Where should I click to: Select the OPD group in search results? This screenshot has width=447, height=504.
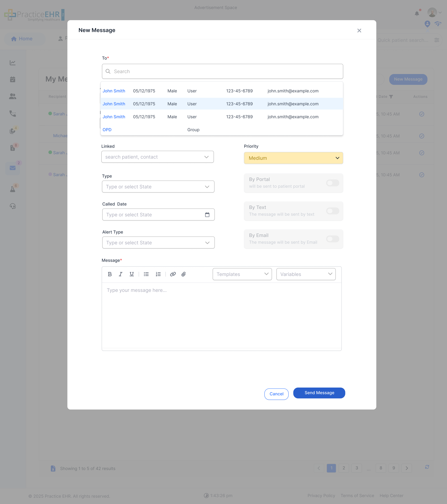[x=107, y=129]
